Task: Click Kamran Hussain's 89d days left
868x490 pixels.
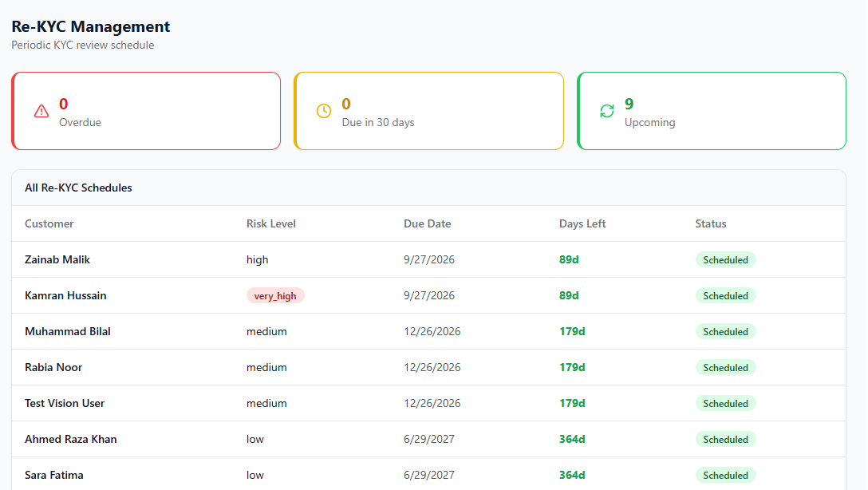Action: point(569,295)
